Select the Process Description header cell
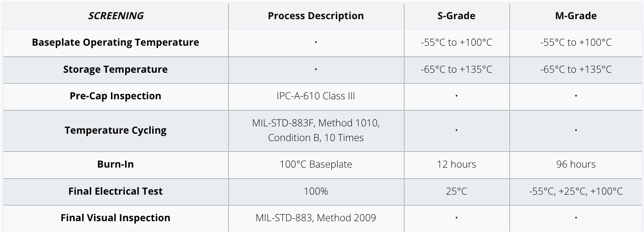This screenshot has height=232, width=644. click(x=316, y=16)
